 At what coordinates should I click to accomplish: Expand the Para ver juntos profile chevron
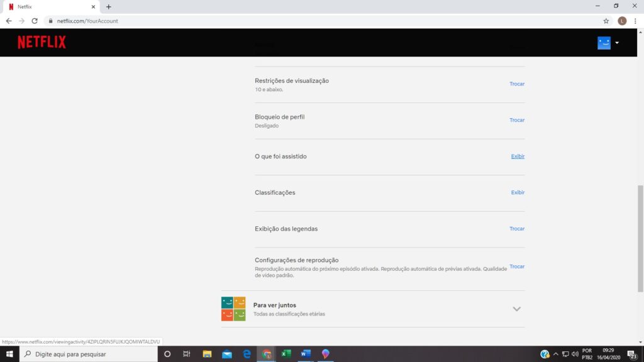point(516,309)
